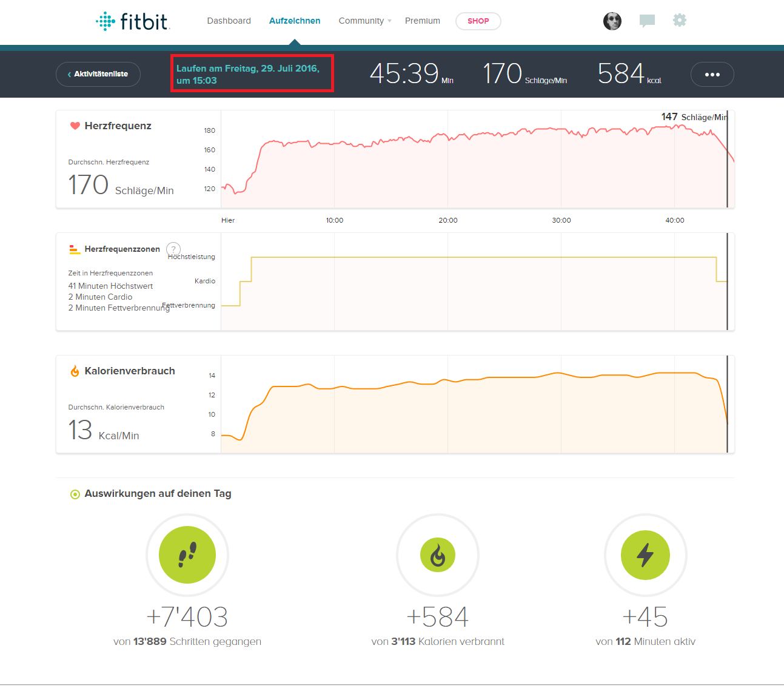Click the green footsteps icon

point(187,555)
